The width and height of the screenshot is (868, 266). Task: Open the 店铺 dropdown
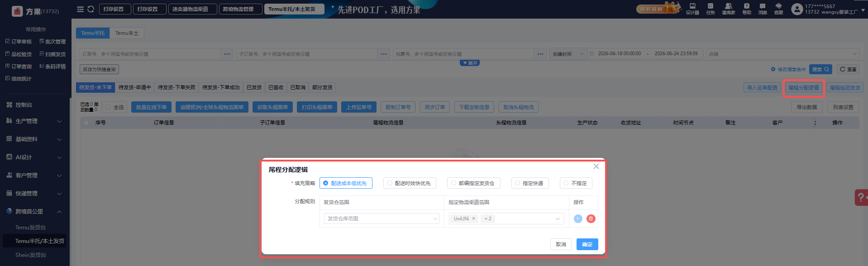[782, 54]
